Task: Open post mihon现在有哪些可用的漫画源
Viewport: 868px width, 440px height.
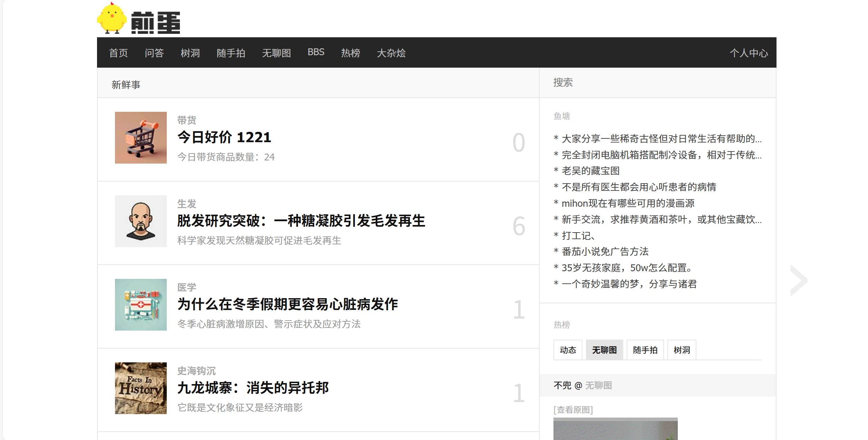Action: tap(628, 203)
